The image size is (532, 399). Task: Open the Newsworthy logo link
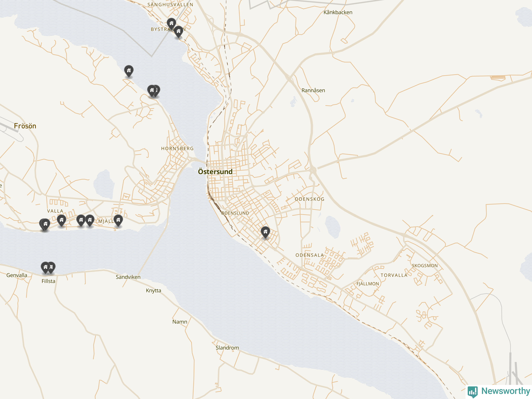point(499,391)
